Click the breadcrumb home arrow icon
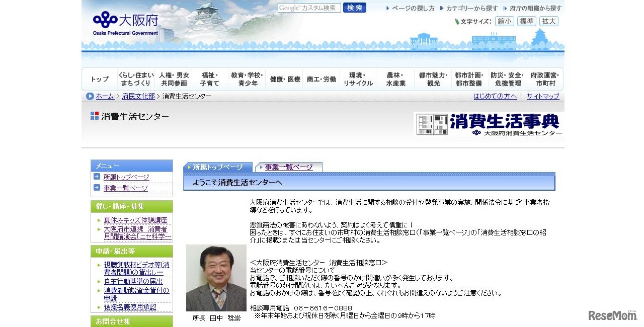Screen dimensions: 644x327 90,96
